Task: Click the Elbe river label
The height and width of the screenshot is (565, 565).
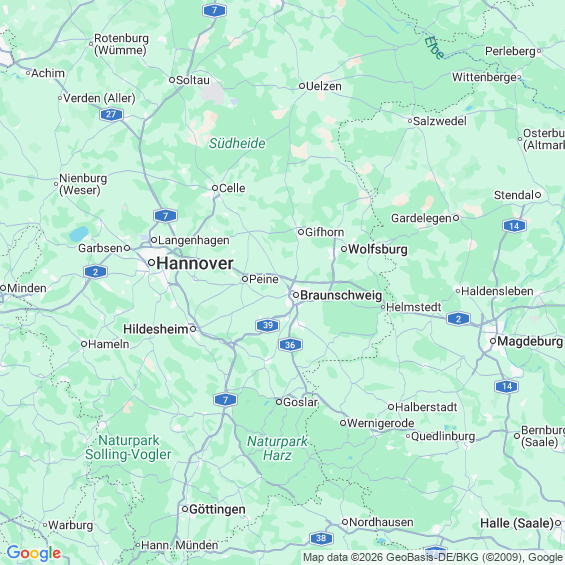Action: 435,48
